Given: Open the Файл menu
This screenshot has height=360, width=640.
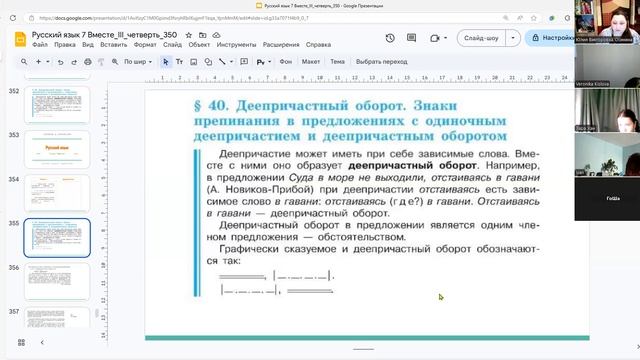Looking at the screenshot, I should coord(40,44).
